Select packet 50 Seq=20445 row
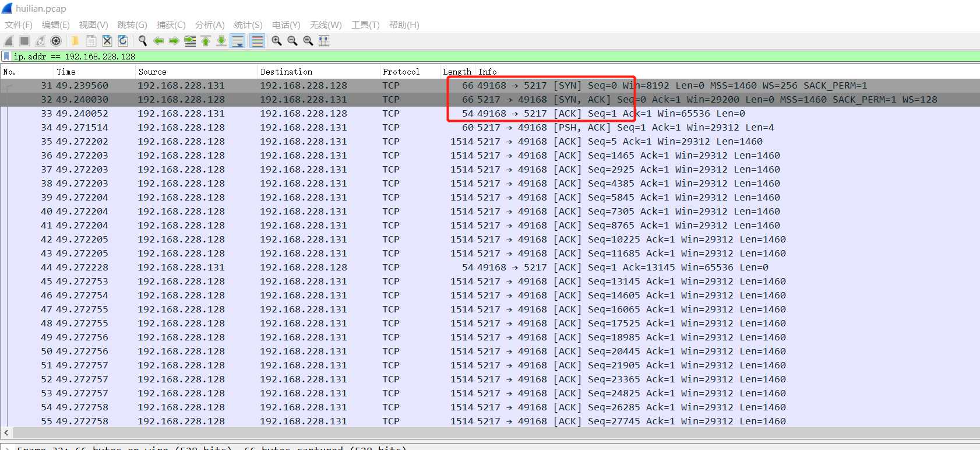This screenshot has height=450, width=980. [490, 351]
